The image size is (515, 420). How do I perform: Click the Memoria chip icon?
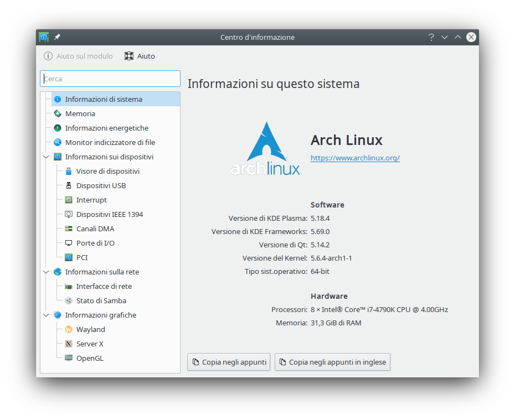point(58,113)
